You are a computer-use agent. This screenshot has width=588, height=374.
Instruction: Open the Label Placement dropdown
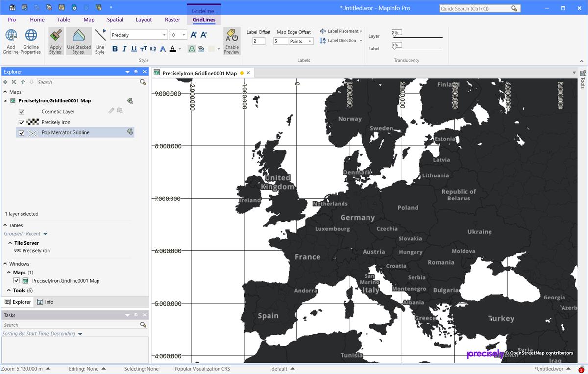[x=341, y=31]
